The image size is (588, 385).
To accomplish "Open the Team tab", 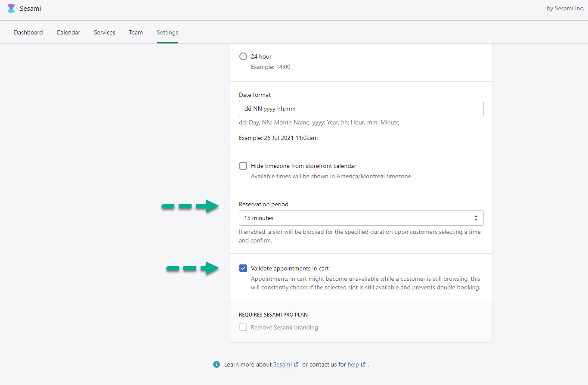I will click(x=136, y=32).
